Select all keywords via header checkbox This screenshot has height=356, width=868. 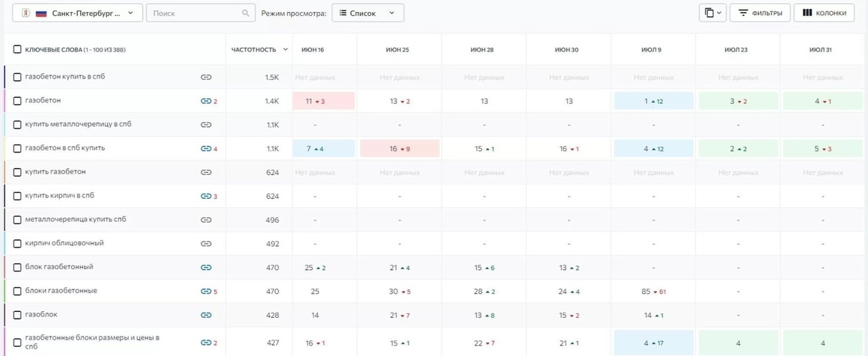17,49
